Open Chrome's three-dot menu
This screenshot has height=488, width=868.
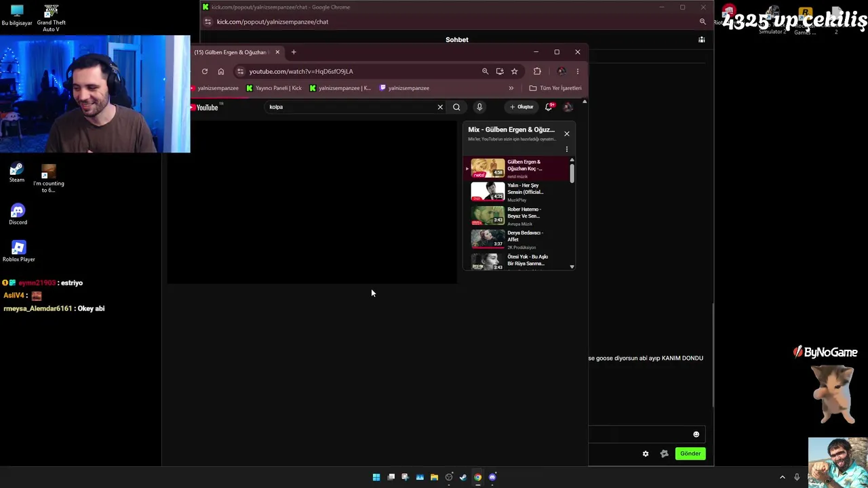[x=578, y=71]
